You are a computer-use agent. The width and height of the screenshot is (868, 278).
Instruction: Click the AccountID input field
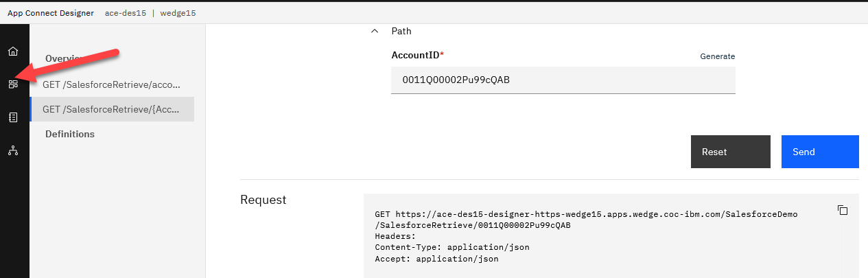tap(563, 80)
